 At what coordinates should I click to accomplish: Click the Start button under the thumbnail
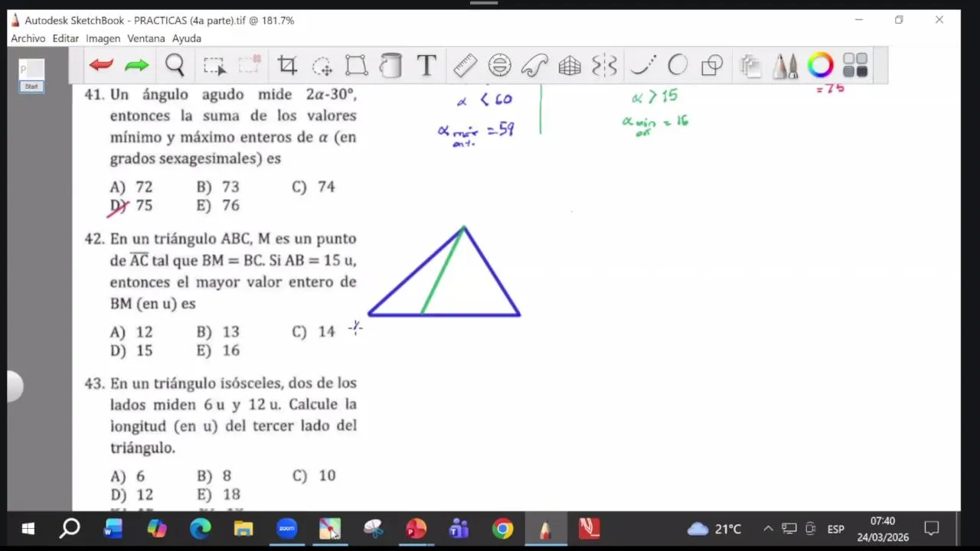point(31,86)
